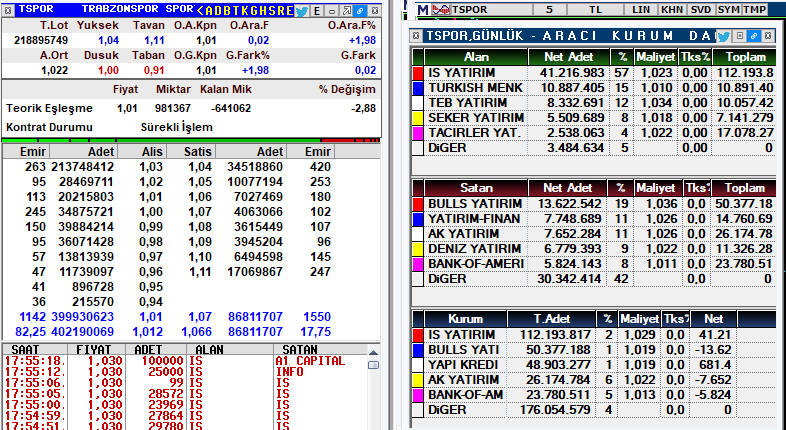The height and width of the screenshot is (430, 786).
Task: Select the AK YATIRIM row in Satan table
Action: [x=594, y=234]
